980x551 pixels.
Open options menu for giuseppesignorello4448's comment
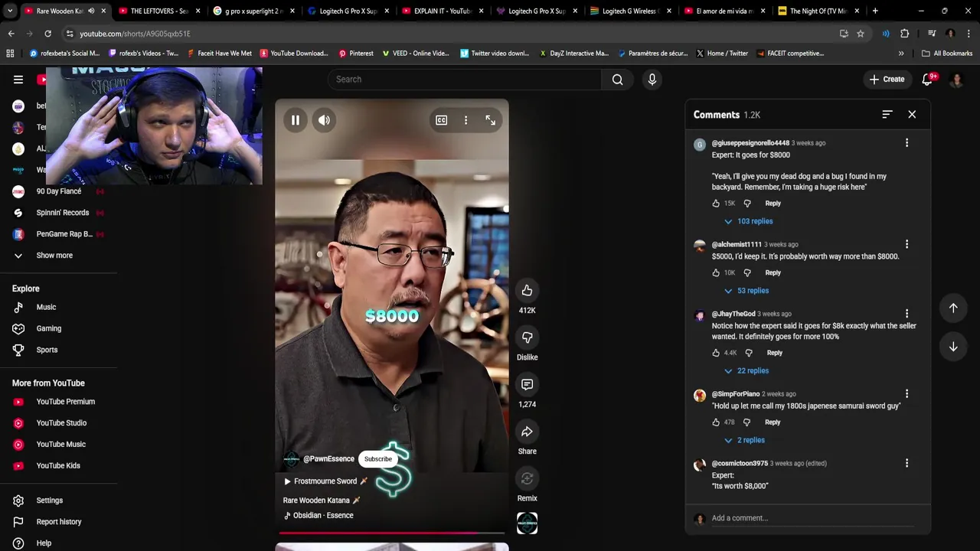tap(906, 143)
